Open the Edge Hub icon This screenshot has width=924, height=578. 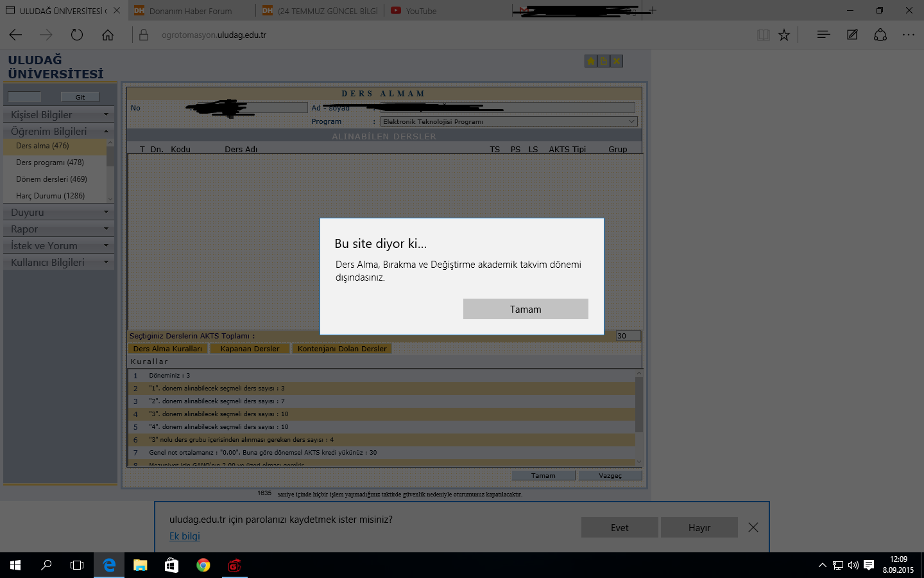[x=824, y=35]
